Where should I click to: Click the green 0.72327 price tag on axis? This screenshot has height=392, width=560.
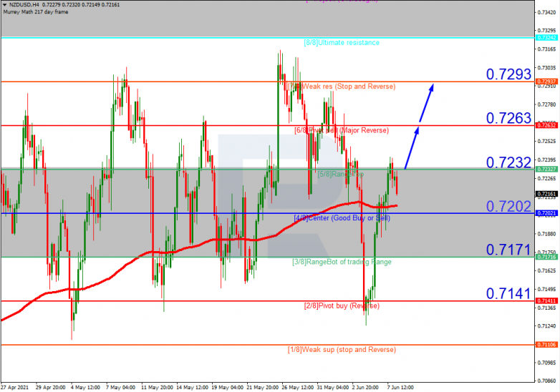[546, 169]
